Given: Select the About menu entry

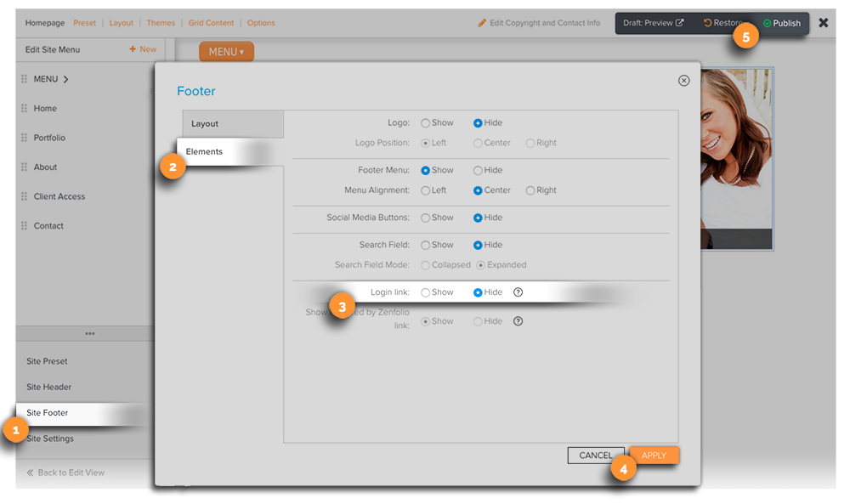Looking at the screenshot, I should (45, 167).
